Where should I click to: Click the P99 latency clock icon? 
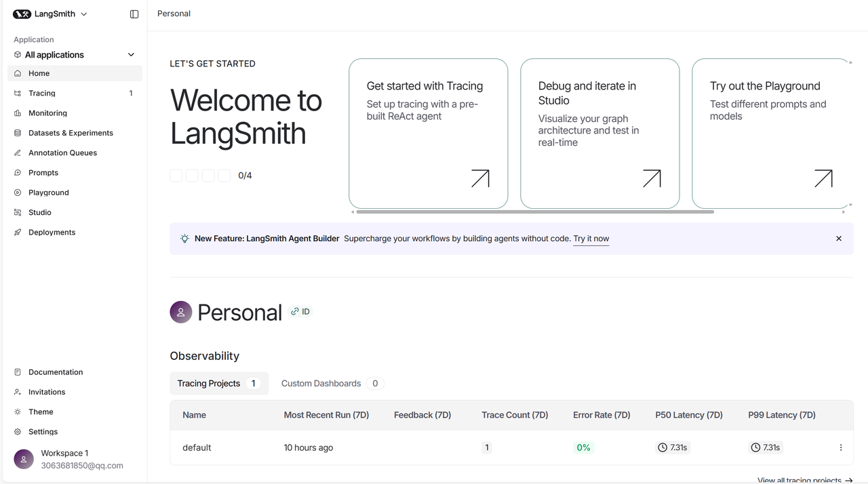point(755,447)
